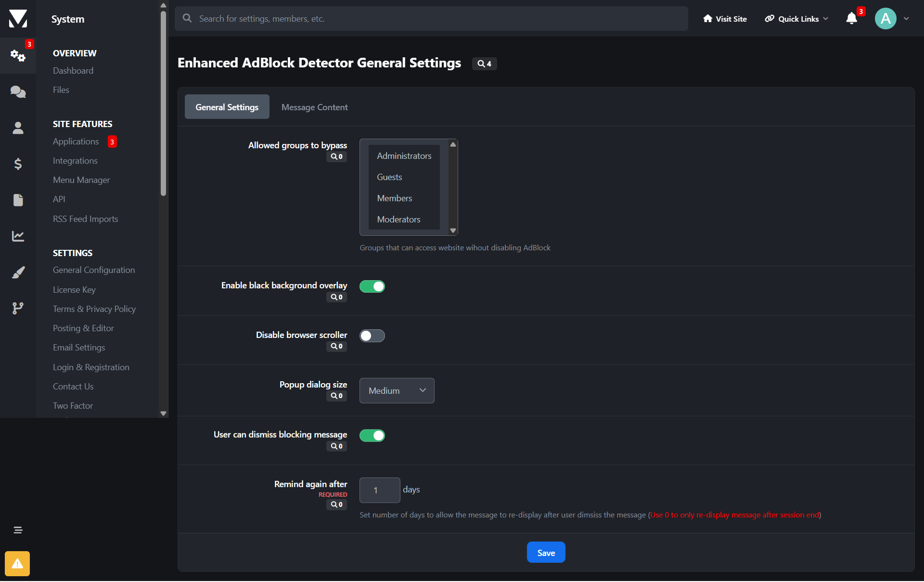Click search badge under Enable black background overlay
Image resolution: width=924 pixels, height=582 pixels.
click(x=336, y=297)
